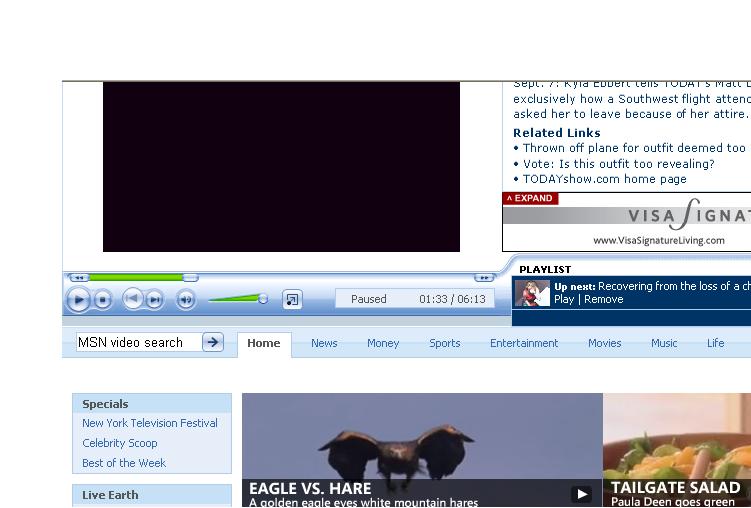Open New York Television Festival special
Image resolution: width=751 pixels, height=508 pixels.
pyautogui.click(x=150, y=423)
